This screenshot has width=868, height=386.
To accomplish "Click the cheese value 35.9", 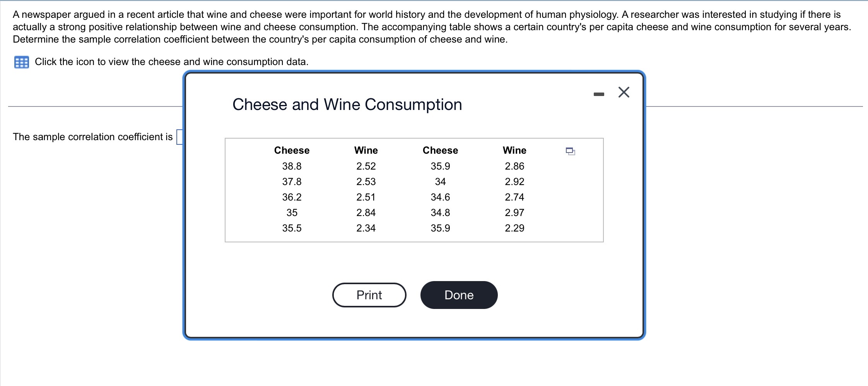I will (x=440, y=166).
